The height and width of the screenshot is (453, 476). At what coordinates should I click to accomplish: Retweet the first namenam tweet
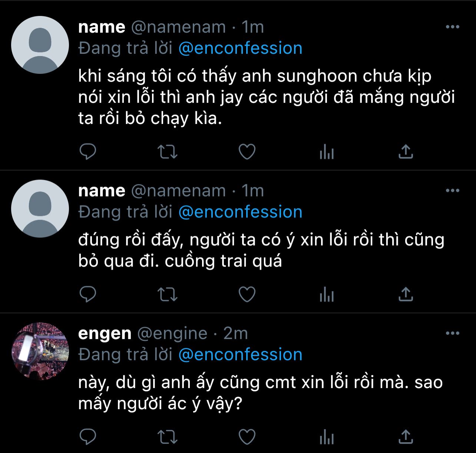click(168, 152)
